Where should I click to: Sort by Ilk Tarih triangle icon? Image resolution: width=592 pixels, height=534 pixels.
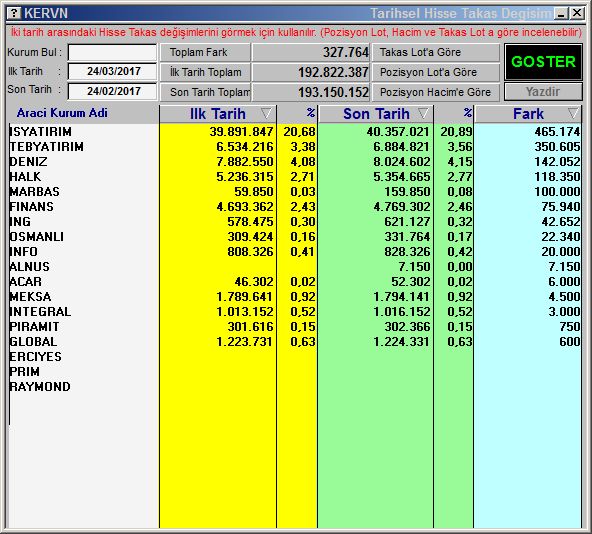(x=266, y=113)
